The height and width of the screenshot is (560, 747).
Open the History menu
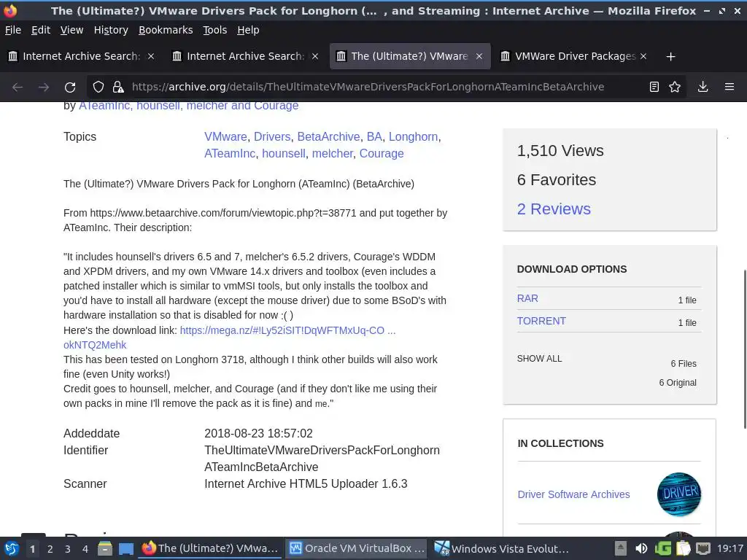coord(111,30)
